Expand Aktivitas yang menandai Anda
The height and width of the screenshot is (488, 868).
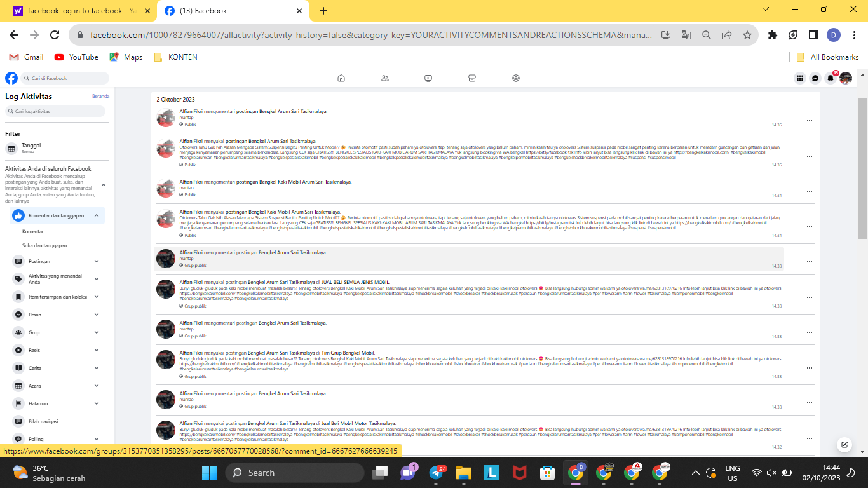pyautogui.click(x=97, y=279)
